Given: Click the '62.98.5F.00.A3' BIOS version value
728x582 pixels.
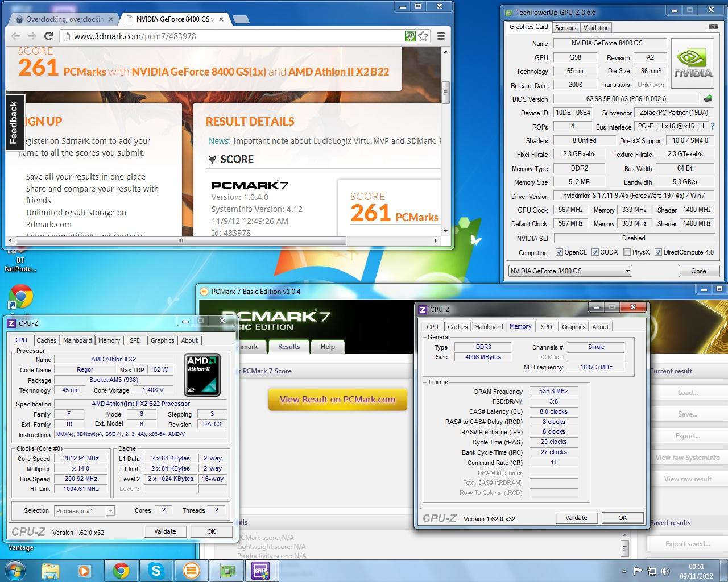Looking at the screenshot, I should (x=626, y=99).
